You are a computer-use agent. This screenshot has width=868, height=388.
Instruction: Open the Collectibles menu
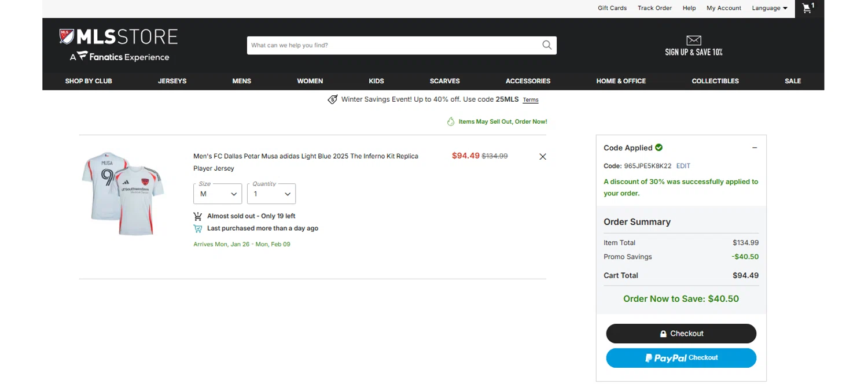coord(715,81)
